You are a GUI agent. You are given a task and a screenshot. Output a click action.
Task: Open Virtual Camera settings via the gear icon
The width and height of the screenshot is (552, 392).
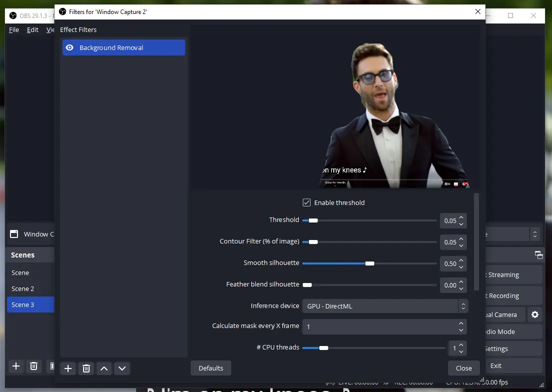(x=534, y=314)
